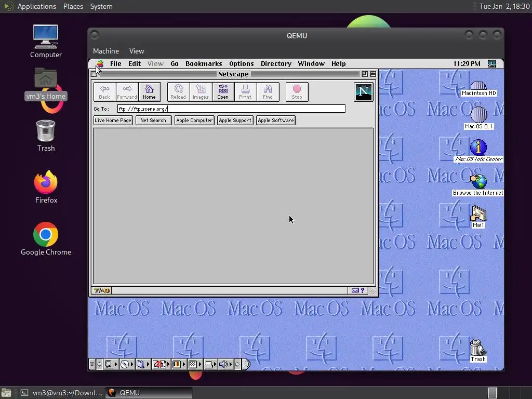Click the Back toolbar button in Netscape

tap(104, 92)
